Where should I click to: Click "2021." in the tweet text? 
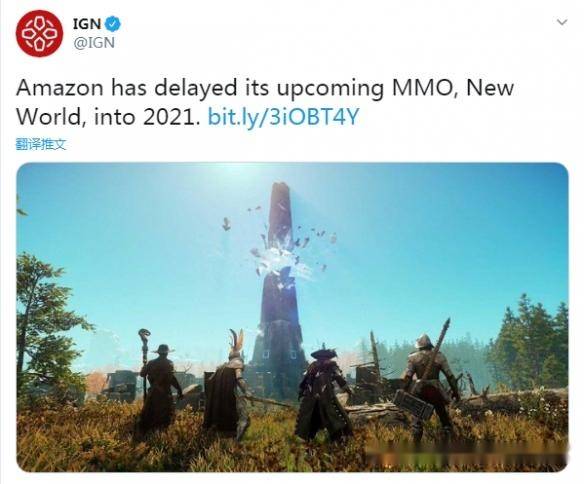click(172, 117)
